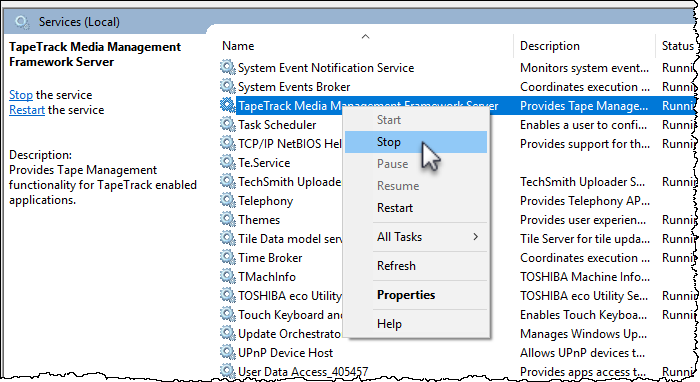Select the System Event Notification Service row
Viewport: 700px width, 382px height.
(x=326, y=68)
